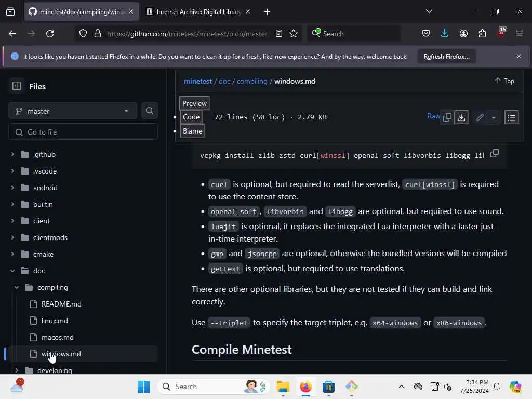
Task: Click the Windows taskbar Search box
Action: tap(214, 387)
